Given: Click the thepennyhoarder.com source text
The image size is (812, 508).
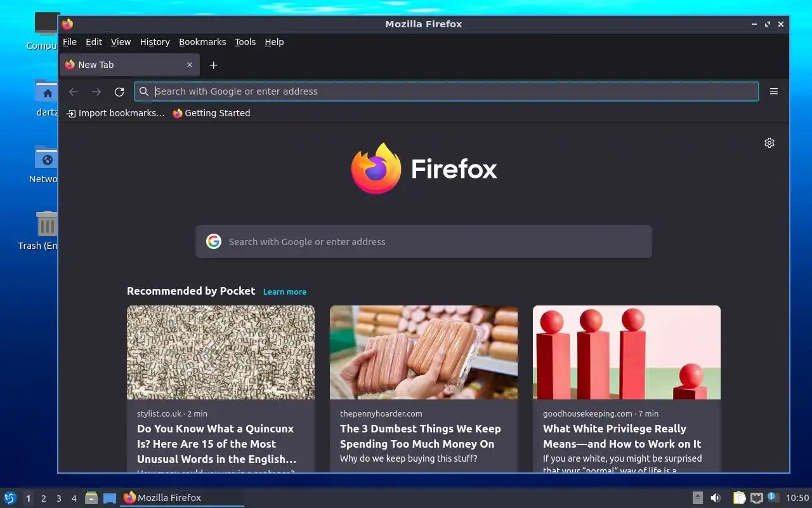Looking at the screenshot, I should click(x=381, y=413).
